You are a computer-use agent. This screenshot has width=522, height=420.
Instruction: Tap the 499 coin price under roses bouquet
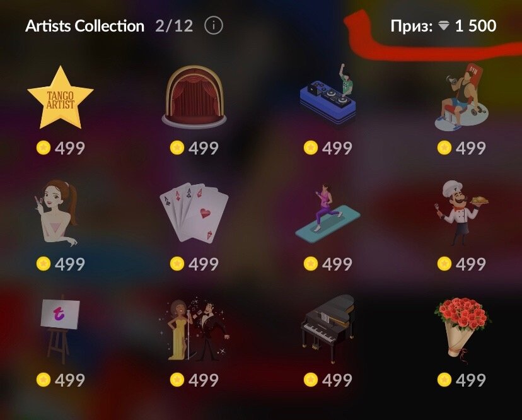click(461, 380)
